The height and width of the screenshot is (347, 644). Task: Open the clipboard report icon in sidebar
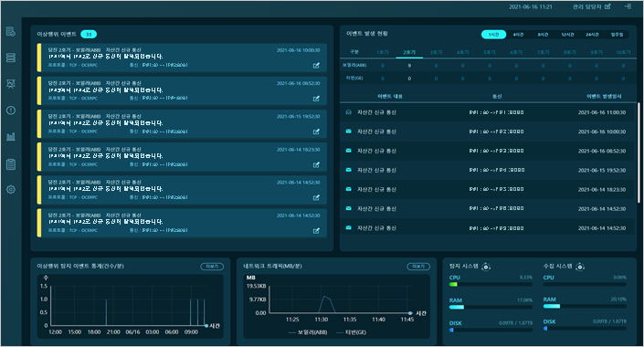[11, 164]
